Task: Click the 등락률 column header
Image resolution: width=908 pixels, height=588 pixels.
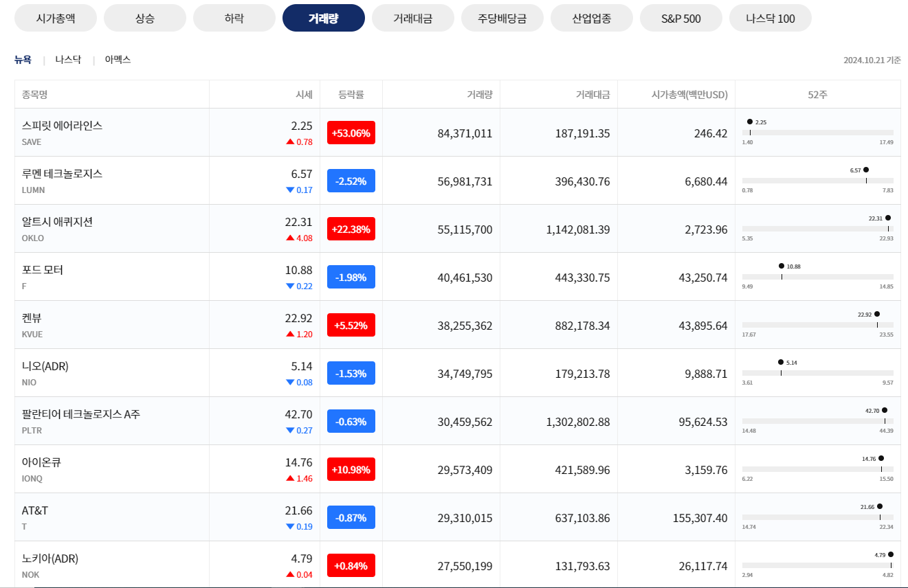Action: coord(351,94)
